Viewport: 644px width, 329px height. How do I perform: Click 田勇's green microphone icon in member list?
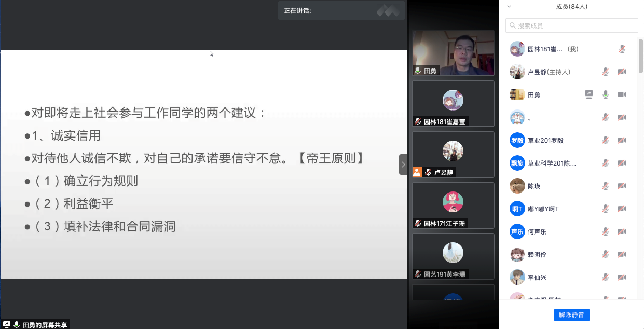tap(605, 94)
